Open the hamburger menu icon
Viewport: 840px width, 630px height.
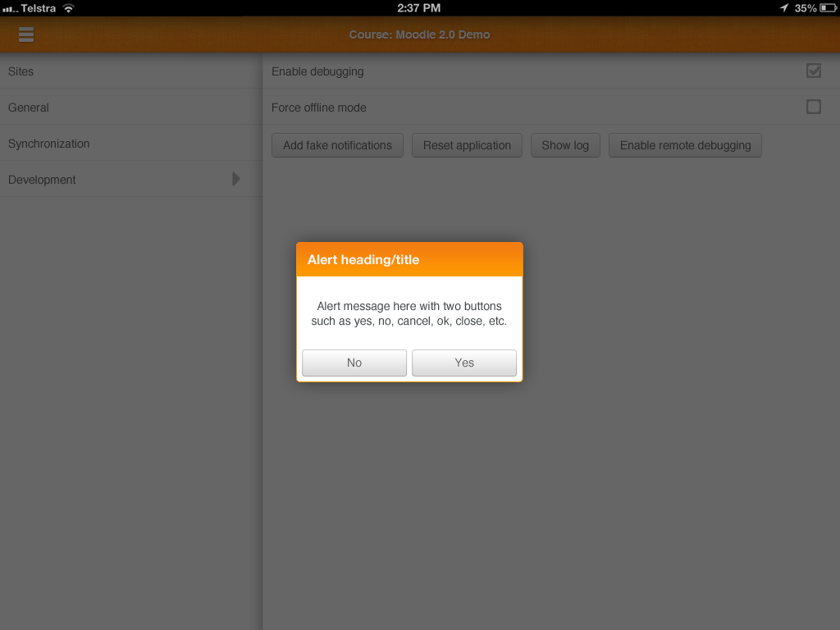pos(25,34)
